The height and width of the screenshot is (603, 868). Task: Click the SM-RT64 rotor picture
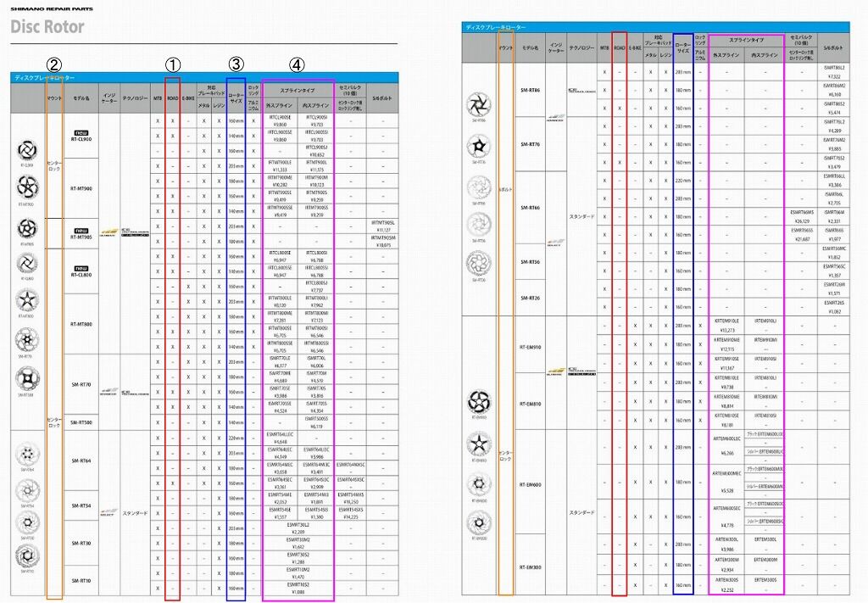click(26, 454)
